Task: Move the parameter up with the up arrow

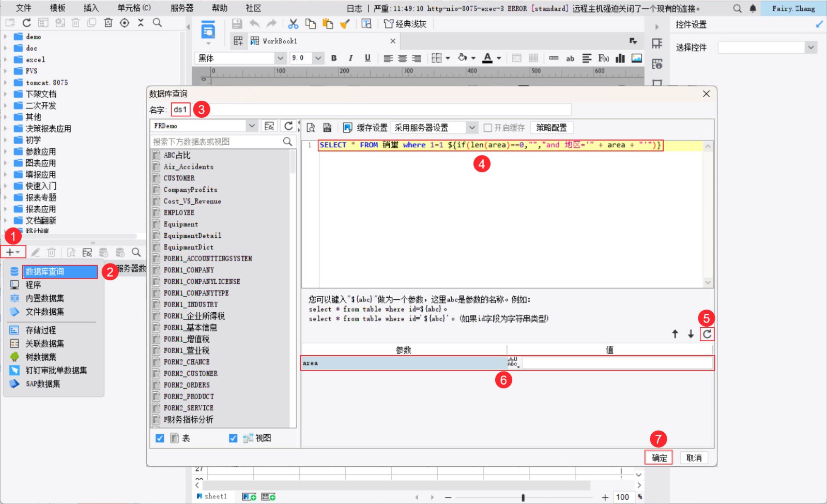Action: [675, 334]
